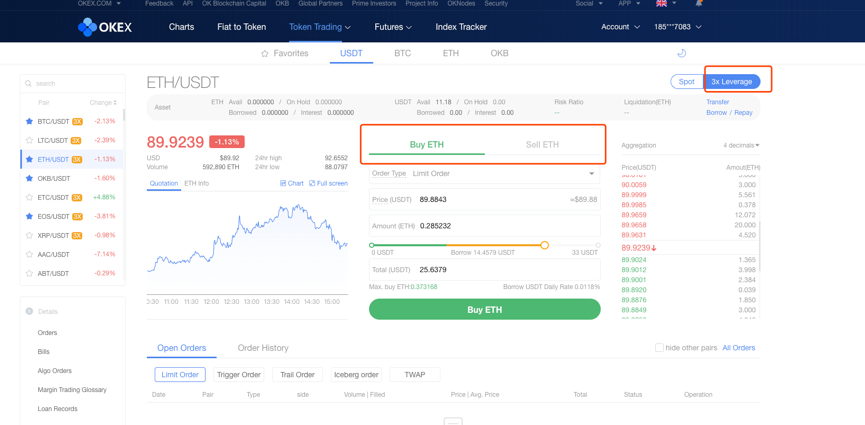This screenshot has width=865, height=425.
Task: Open the APP dropdown
Action: pos(629,3)
